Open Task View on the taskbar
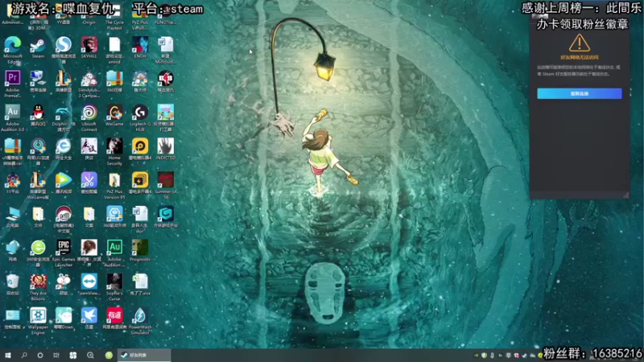 [56, 355]
